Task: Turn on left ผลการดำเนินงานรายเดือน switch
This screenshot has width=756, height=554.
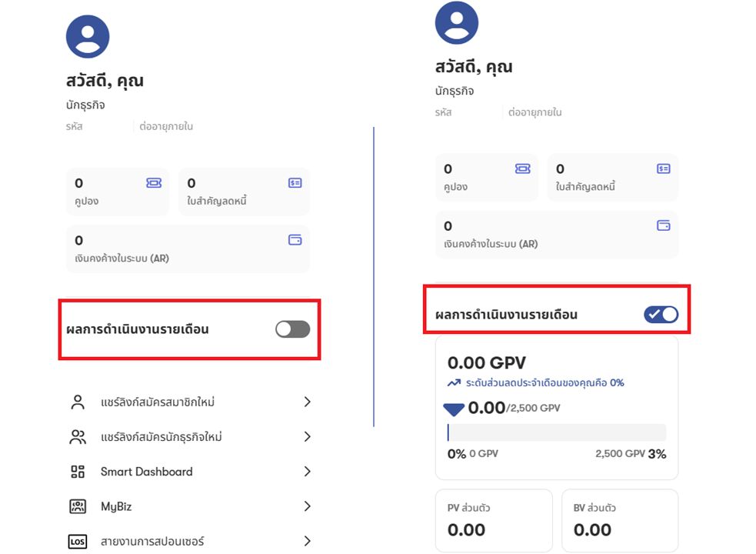Action: coord(293,329)
